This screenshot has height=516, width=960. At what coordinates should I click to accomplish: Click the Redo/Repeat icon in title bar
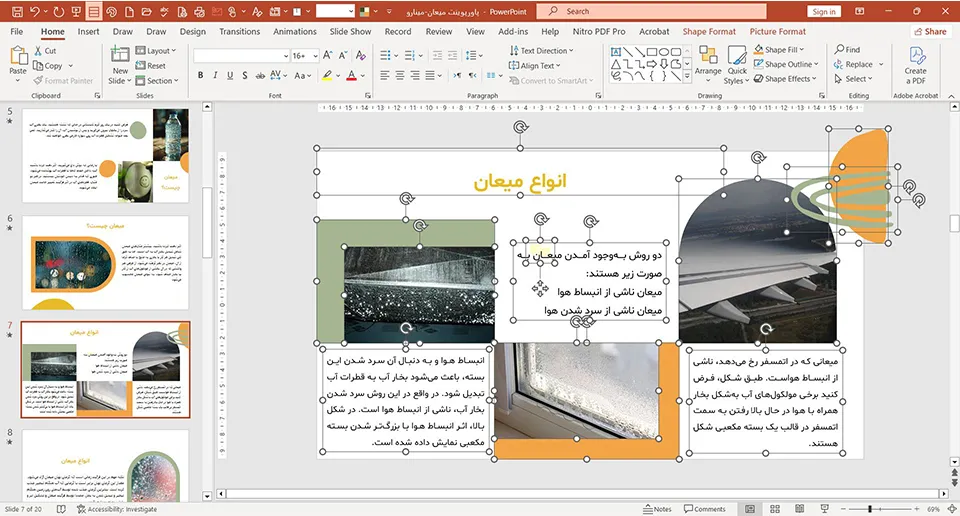[x=58, y=12]
